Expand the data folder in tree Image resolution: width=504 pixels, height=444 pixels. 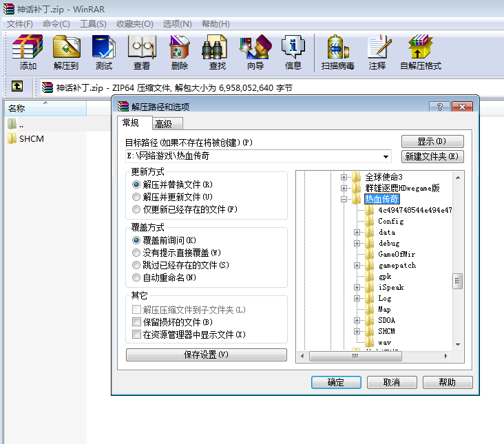coord(357,233)
